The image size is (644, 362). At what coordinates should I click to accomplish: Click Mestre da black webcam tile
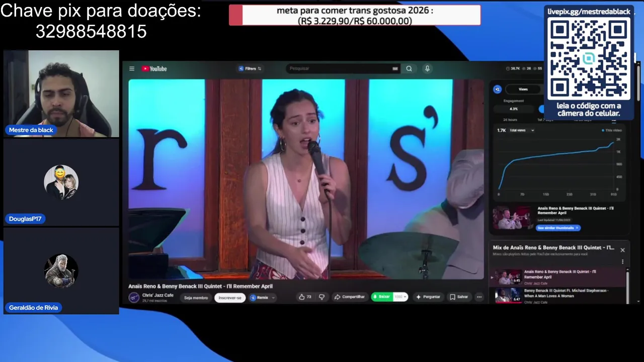[61, 94]
